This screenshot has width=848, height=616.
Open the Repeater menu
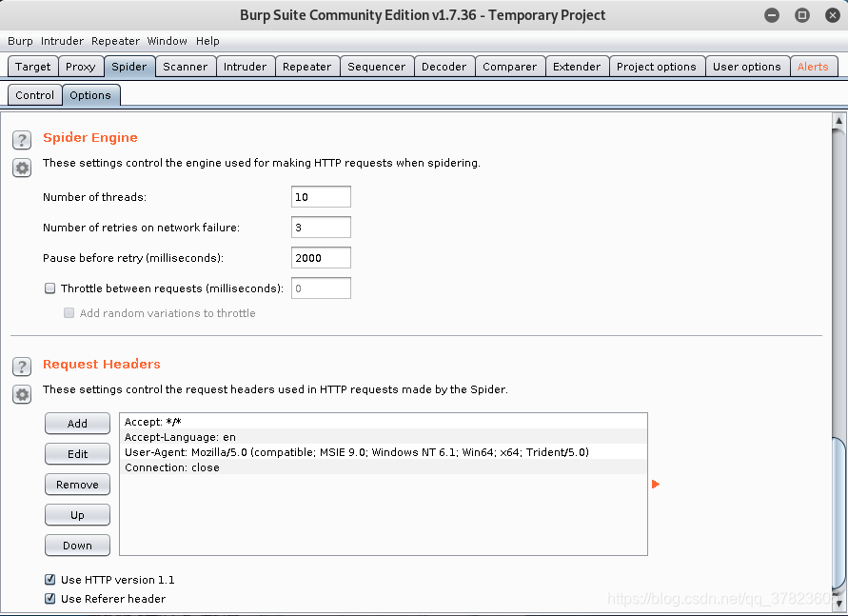tap(115, 41)
